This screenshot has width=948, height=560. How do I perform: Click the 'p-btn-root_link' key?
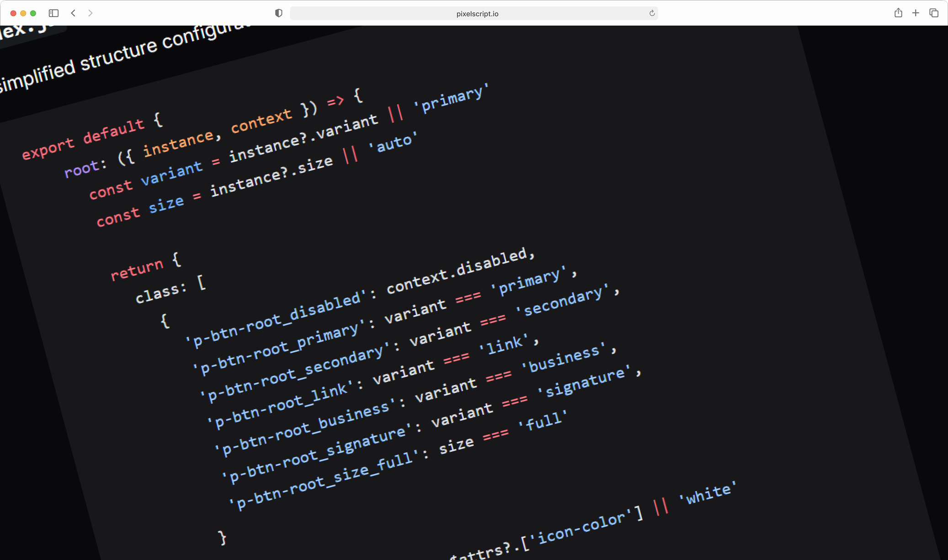281,405
